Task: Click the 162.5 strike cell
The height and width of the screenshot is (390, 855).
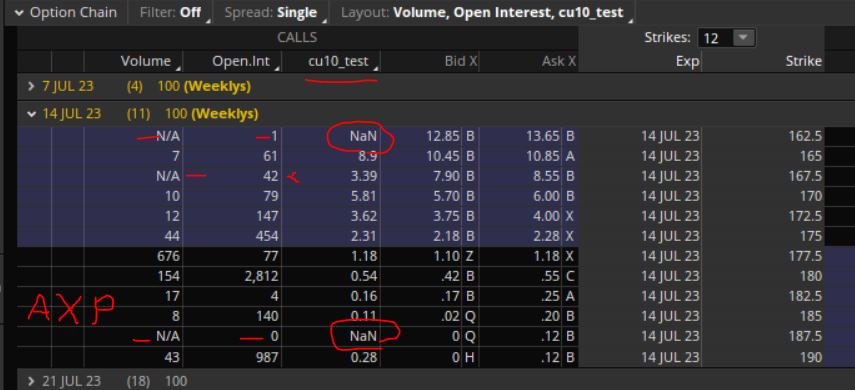Action: coord(805,136)
